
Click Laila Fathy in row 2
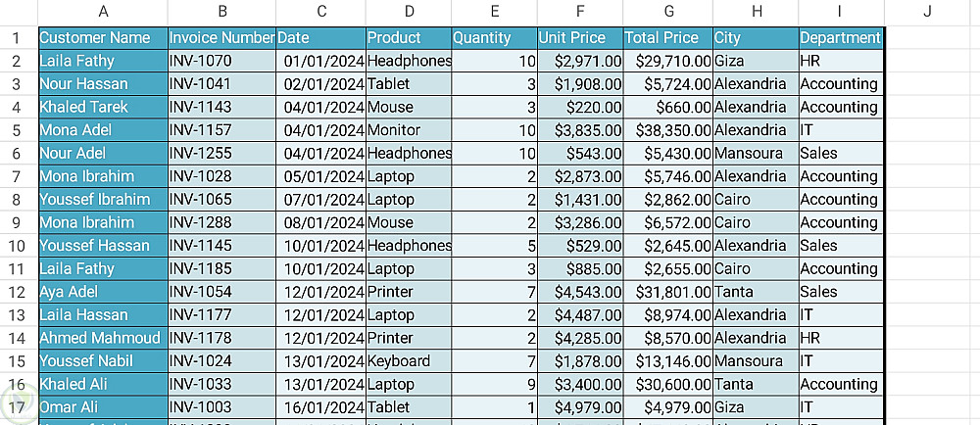(x=103, y=61)
